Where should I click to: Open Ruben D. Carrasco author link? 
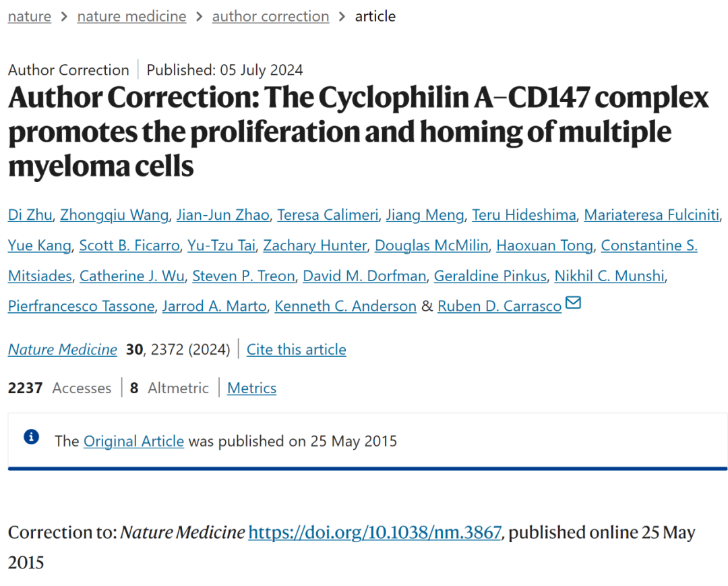coord(499,306)
